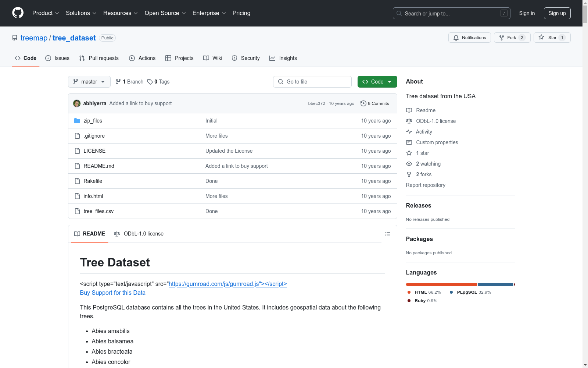Switch to the Insights tab
The height and width of the screenshot is (368, 588).
point(283,58)
